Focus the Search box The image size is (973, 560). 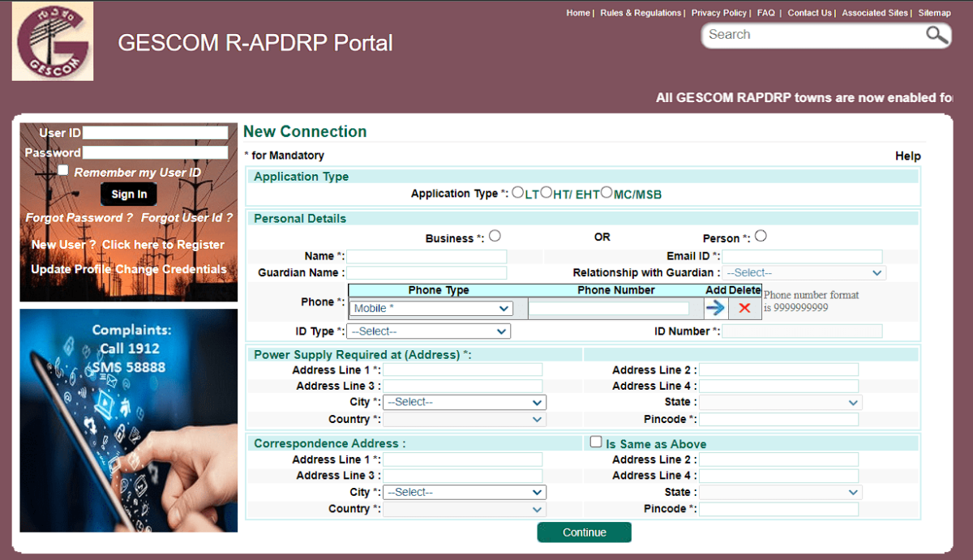click(x=814, y=35)
